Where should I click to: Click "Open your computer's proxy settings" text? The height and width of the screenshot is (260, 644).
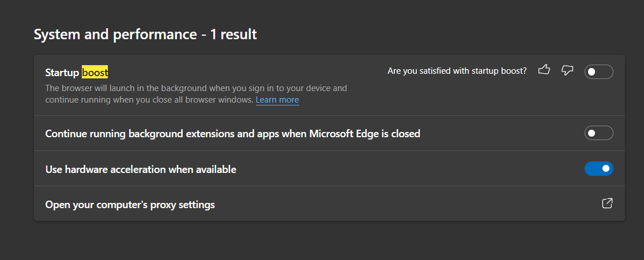130,205
